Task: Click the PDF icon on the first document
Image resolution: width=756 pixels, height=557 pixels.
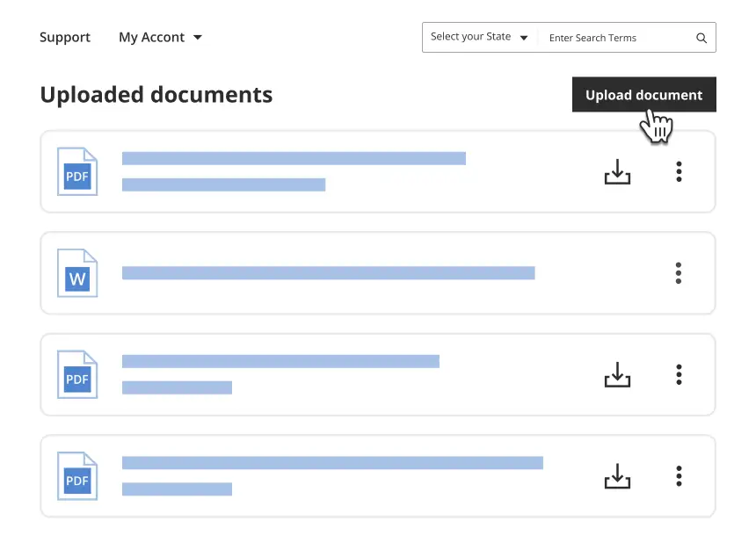Action: [x=77, y=172]
